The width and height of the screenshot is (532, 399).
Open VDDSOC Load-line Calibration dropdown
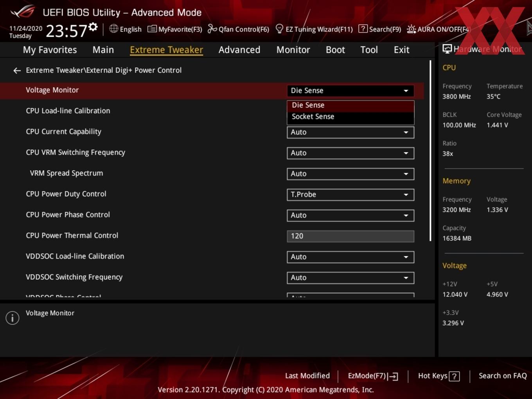(350, 257)
